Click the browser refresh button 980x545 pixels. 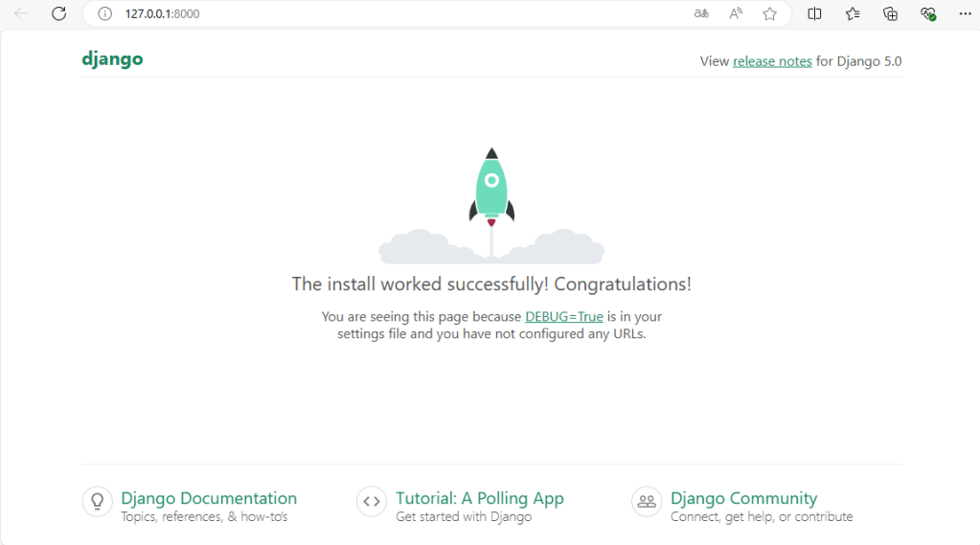pos(58,13)
